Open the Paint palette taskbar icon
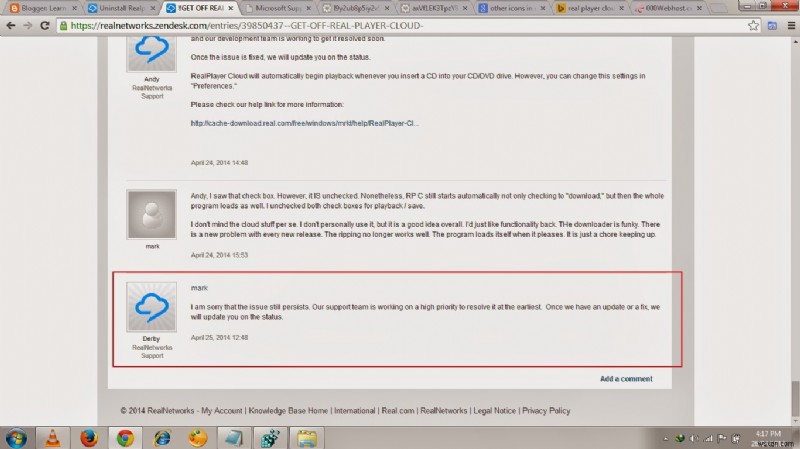The width and height of the screenshot is (800, 449). [197, 438]
